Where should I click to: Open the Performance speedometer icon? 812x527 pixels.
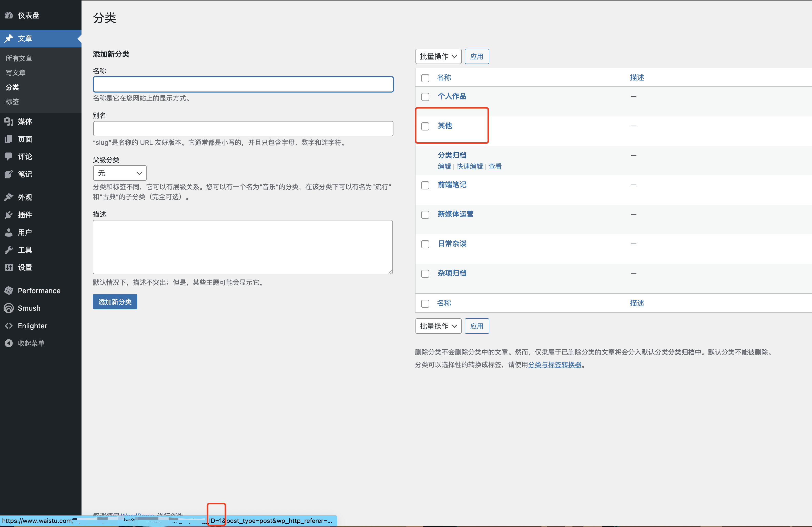(8, 290)
